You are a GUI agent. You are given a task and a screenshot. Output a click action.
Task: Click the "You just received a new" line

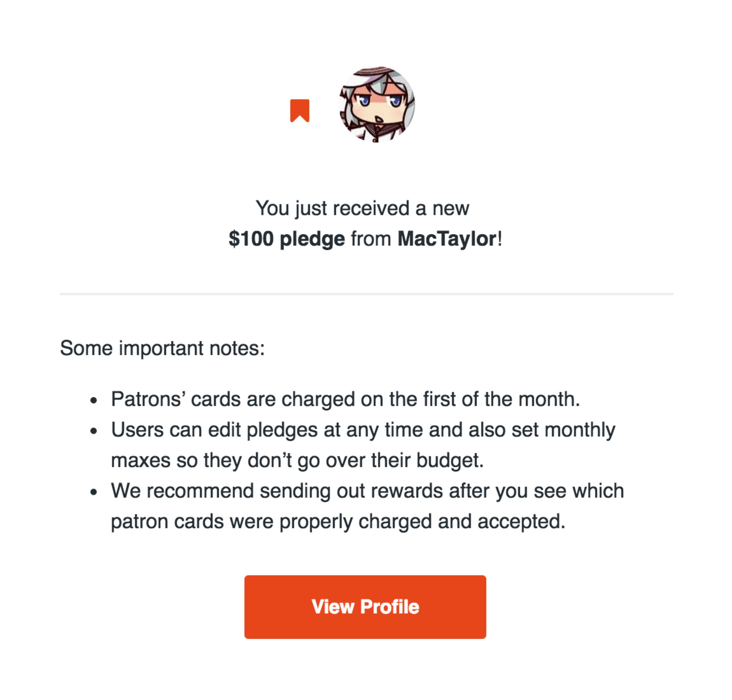pyautogui.click(x=362, y=208)
